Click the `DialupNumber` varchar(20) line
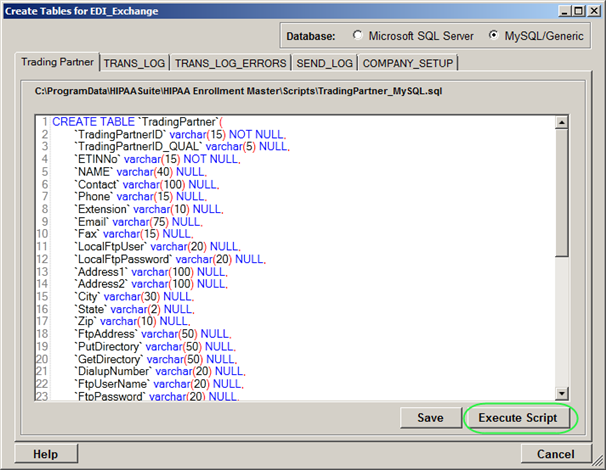Image resolution: width=606 pixels, height=470 pixels. [160, 371]
